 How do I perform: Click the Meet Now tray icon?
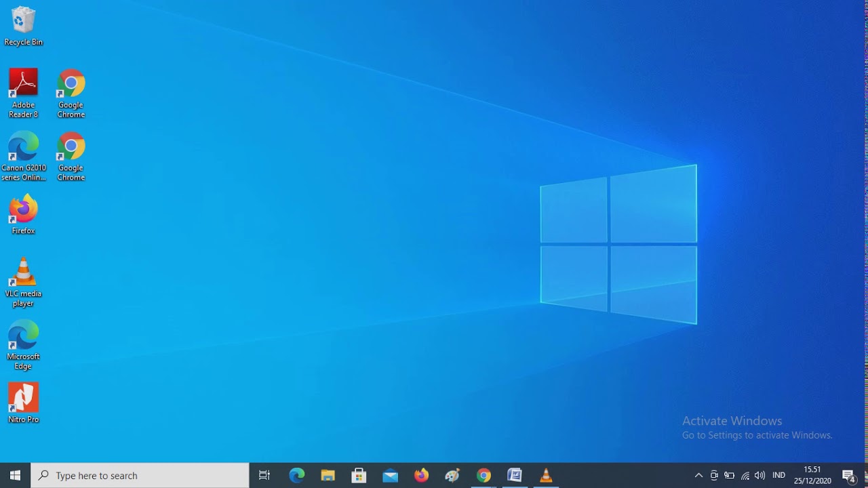point(714,475)
